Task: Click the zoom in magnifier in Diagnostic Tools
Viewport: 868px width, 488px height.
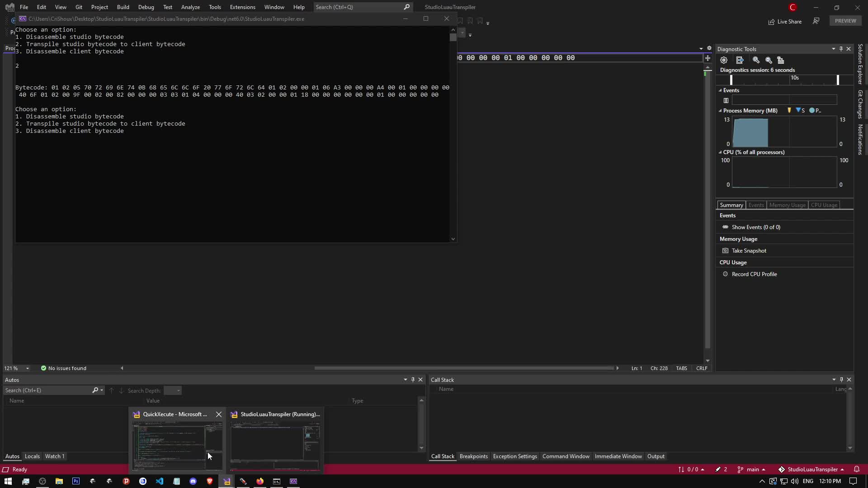Action: (x=756, y=60)
